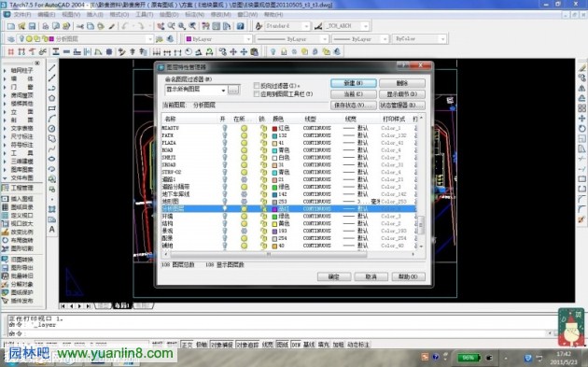Image resolution: width=588 pixels, height=367 pixels.
Task: Click the 删除 delete layer button
Action: coord(402,83)
